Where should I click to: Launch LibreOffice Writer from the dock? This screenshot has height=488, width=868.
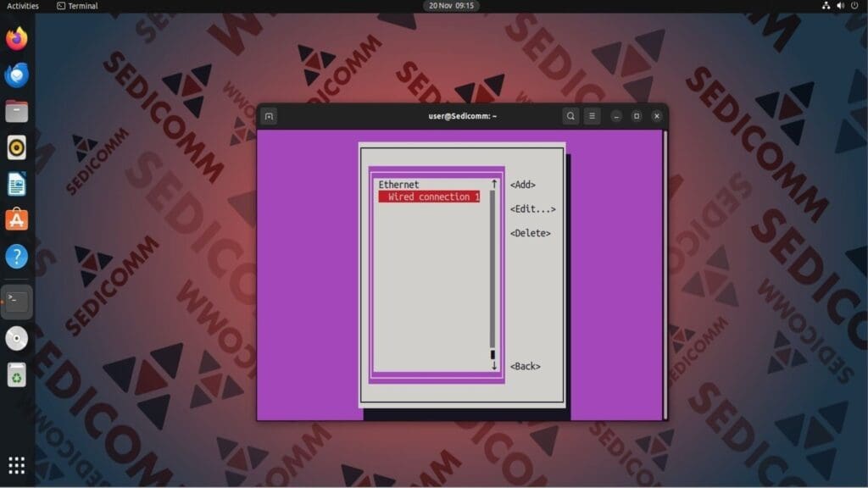tap(17, 184)
